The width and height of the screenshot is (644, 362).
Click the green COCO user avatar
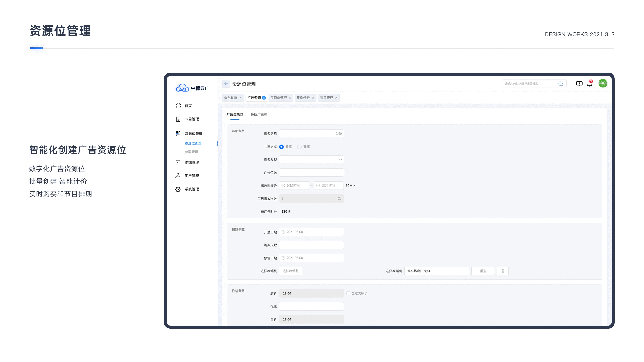pos(603,83)
